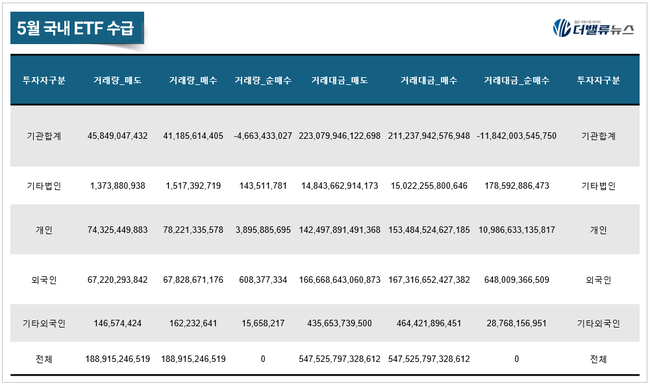Click the cell 15,022,255,800,646
The height and width of the screenshot is (384, 650).
[x=429, y=186]
